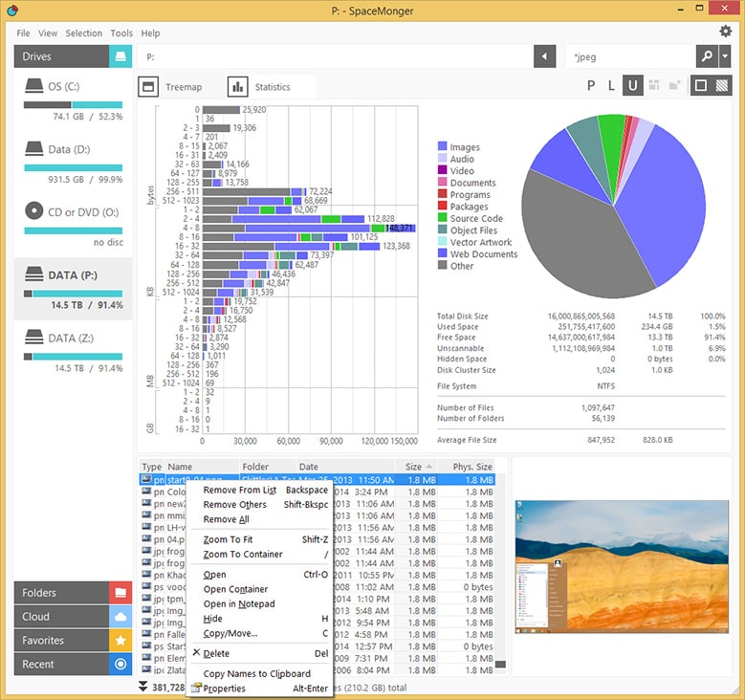The width and height of the screenshot is (745, 700).
Task: Click the Source Code legend color swatch
Action: 443,218
